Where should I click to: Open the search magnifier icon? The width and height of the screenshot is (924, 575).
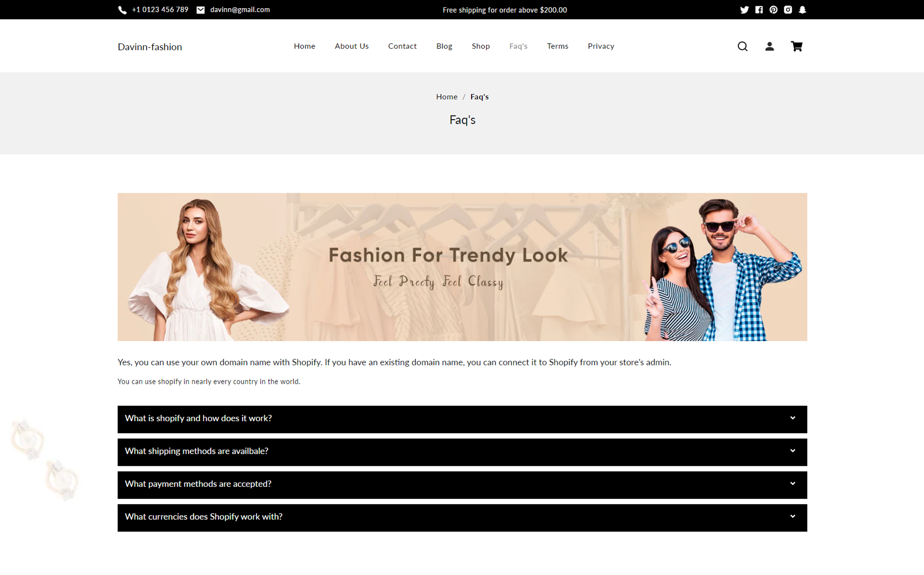coord(743,46)
